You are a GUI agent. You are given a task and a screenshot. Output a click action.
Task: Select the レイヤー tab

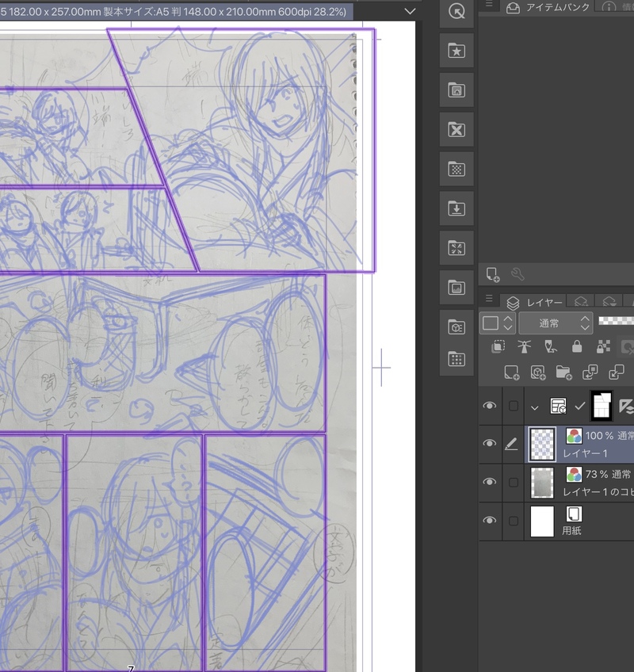(x=534, y=302)
